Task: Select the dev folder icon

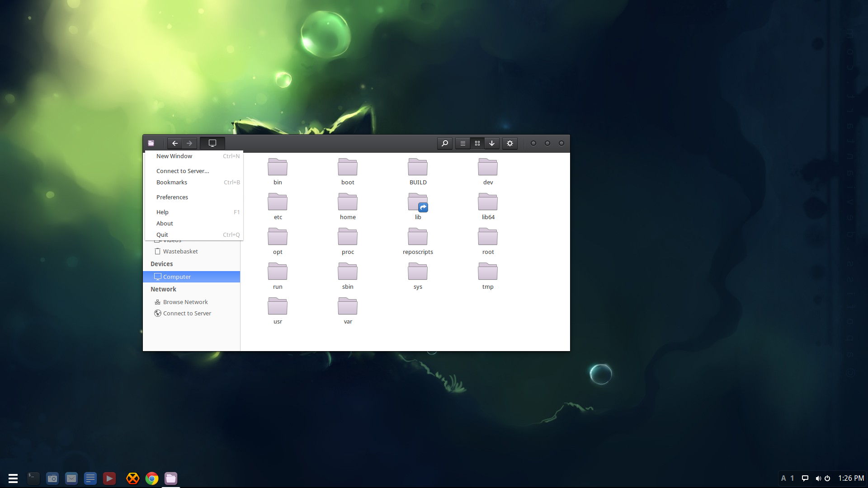Action: [488, 167]
